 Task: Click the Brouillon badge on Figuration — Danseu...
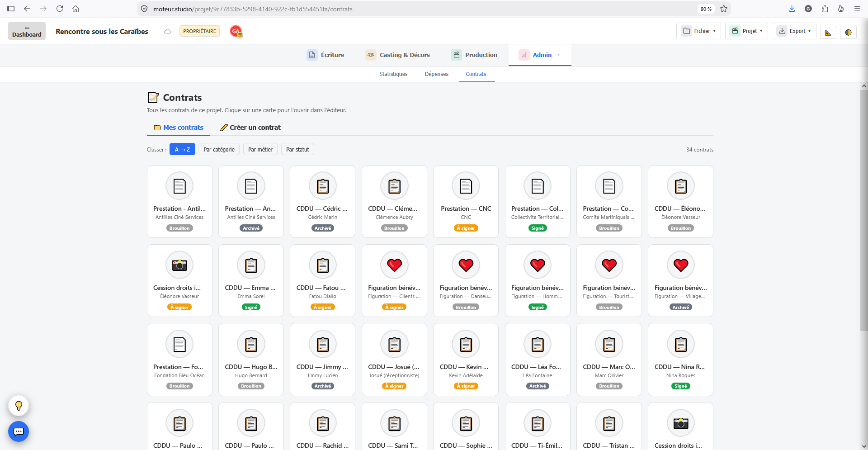(466, 307)
